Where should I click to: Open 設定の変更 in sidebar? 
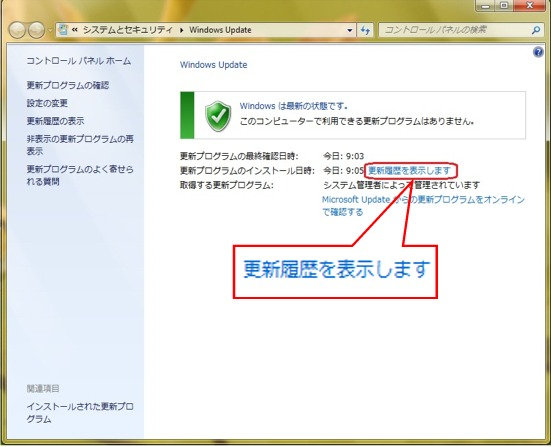[47, 103]
